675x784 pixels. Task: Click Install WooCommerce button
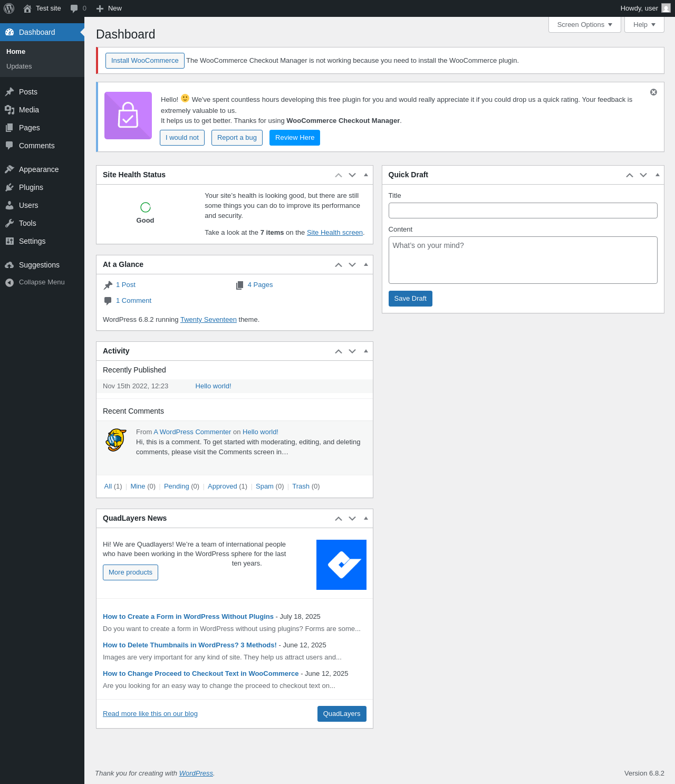[x=145, y=61]
